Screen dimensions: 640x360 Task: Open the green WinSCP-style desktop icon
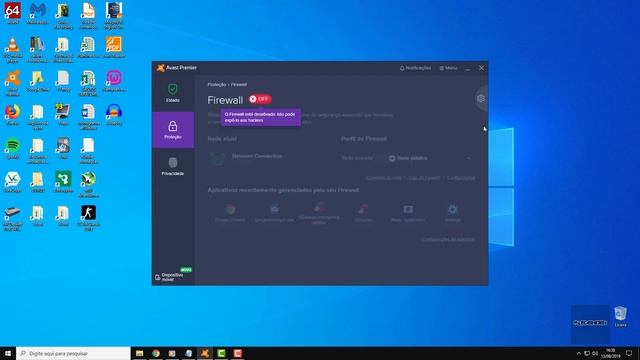tap(63, 182)
